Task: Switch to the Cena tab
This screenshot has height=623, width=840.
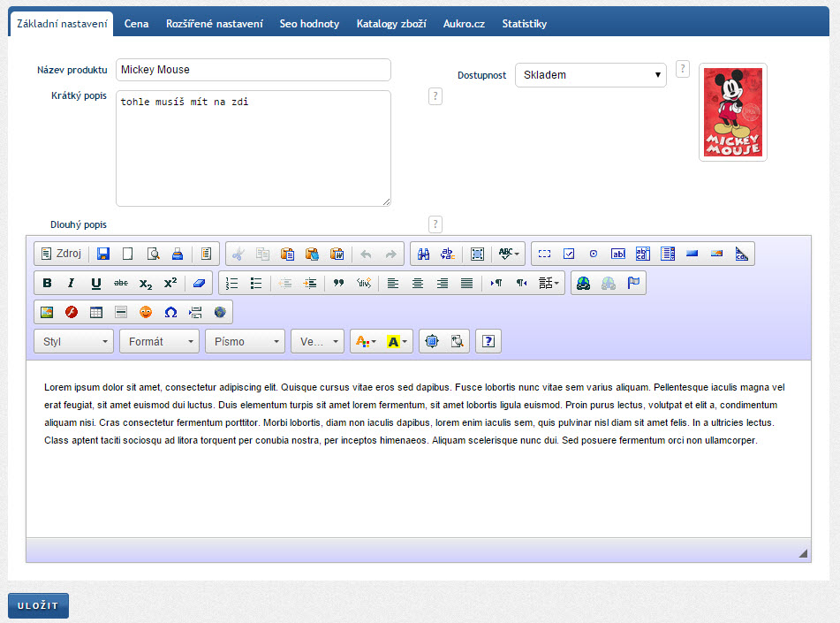Action: tap(136, 24)
